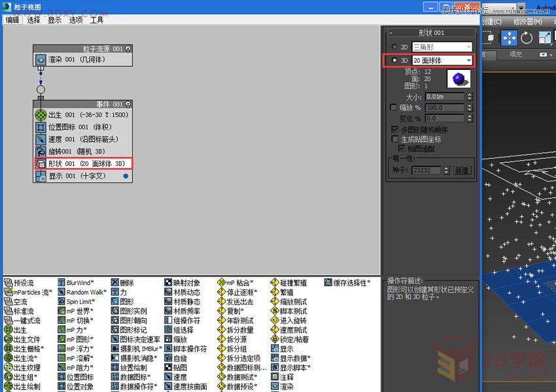Open the 20 面球体 3D dropdown
The height and width of the screenshot is (392, 556).
tap(470, 60)
